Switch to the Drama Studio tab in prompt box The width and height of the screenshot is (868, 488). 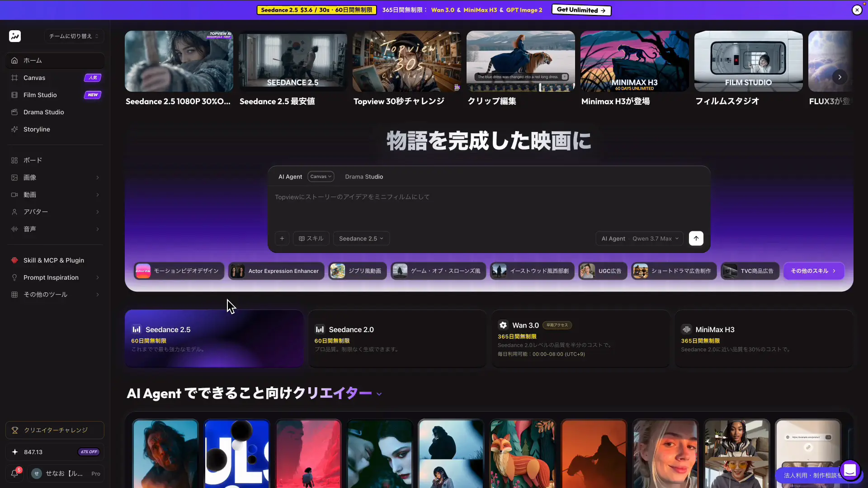[x=364, y=177]
